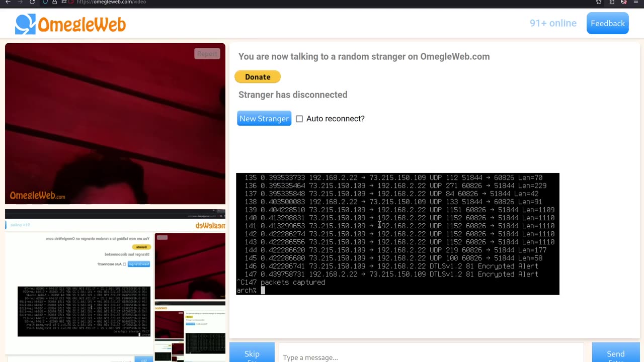This screenshot has height=362, width=644.
Task: Click packet row 135 with Len=70
Action: point(393,178)
